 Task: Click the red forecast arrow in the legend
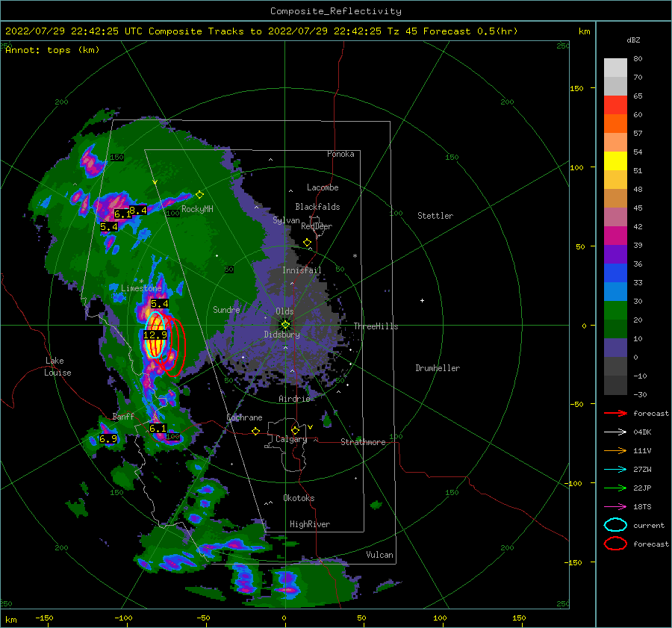coord(615,413)
